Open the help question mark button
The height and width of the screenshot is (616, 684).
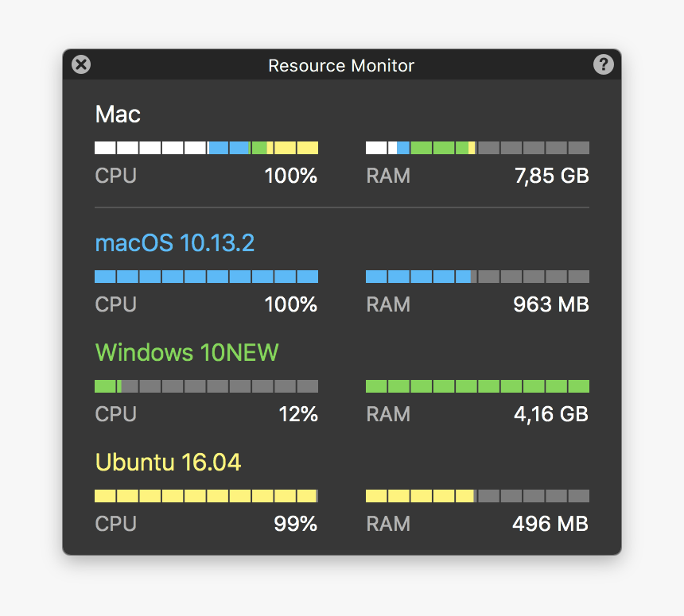[604, 64]
